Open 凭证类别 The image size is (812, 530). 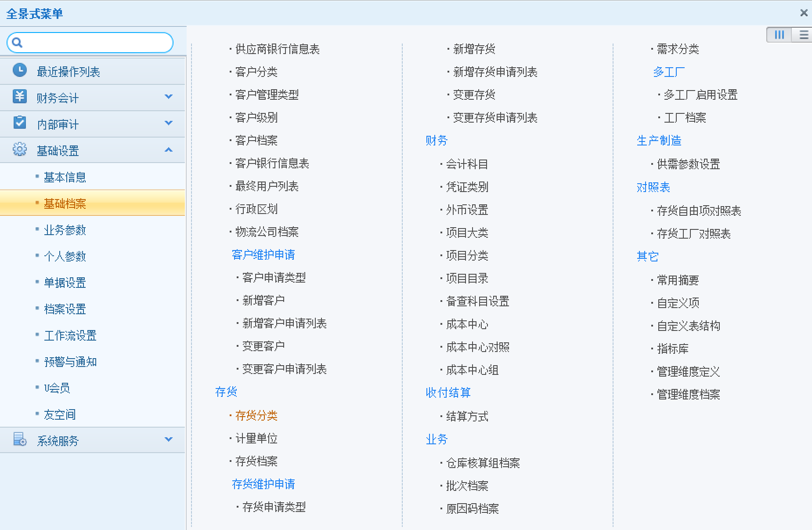click(467, 187)
